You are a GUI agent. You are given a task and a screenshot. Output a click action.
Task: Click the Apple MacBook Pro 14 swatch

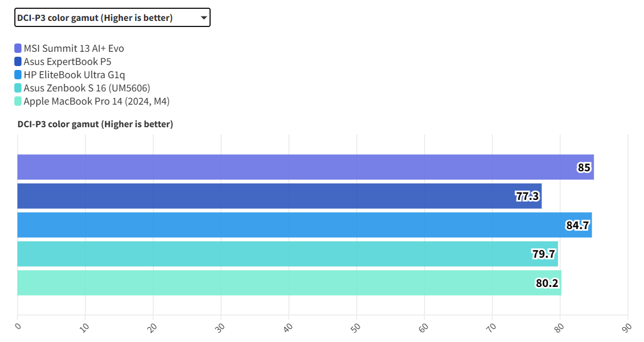[x=18, y=101]
